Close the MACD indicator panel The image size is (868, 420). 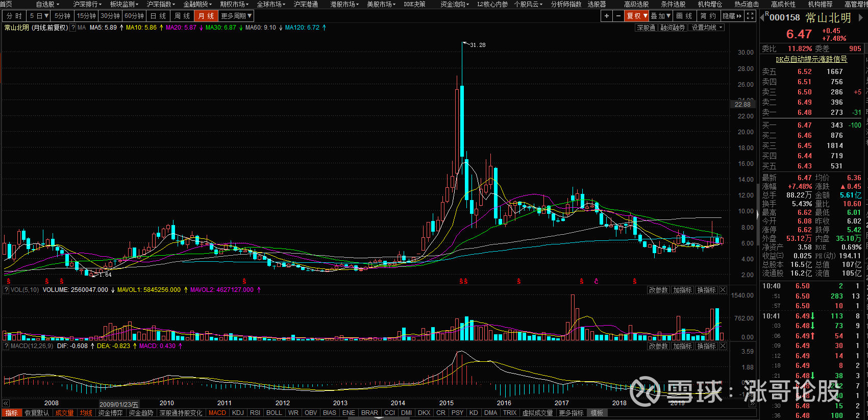click(723, 346)
